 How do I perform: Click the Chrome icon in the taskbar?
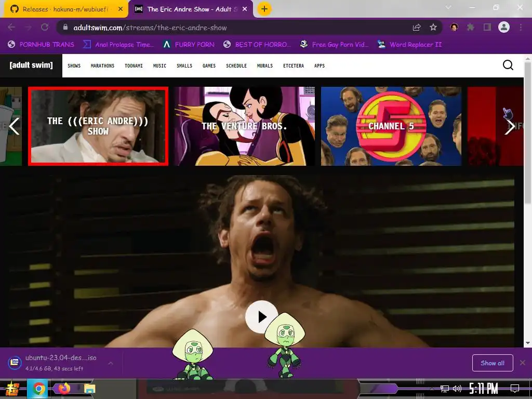(x=39, y=389)
